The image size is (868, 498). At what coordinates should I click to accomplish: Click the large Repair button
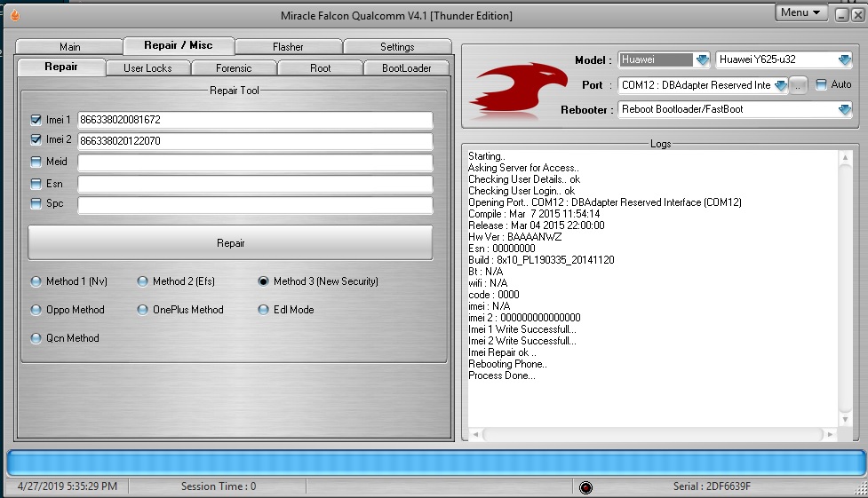pos(230,243)
